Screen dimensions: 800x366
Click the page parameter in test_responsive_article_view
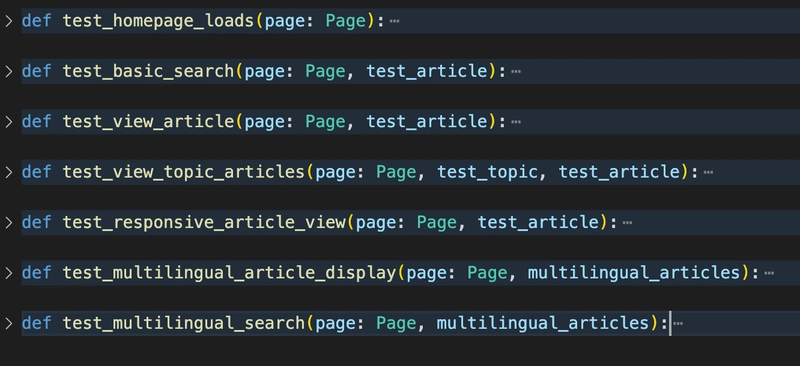coord(376,223)
